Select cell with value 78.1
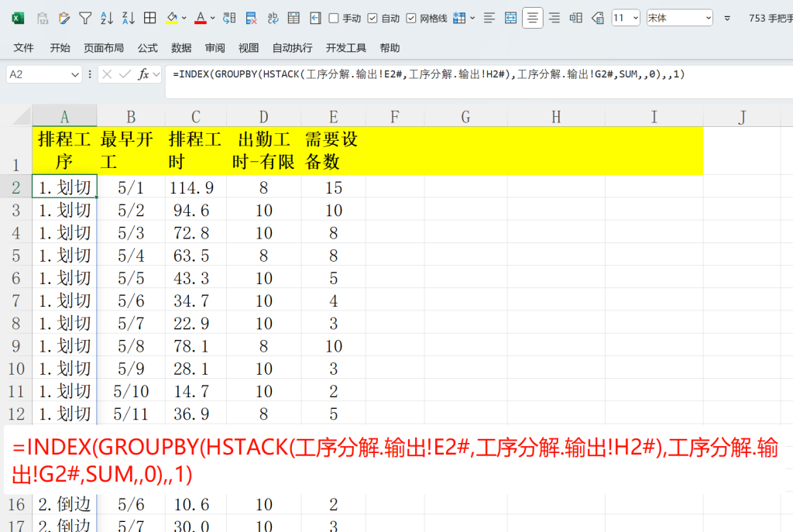 coord(196,346)
